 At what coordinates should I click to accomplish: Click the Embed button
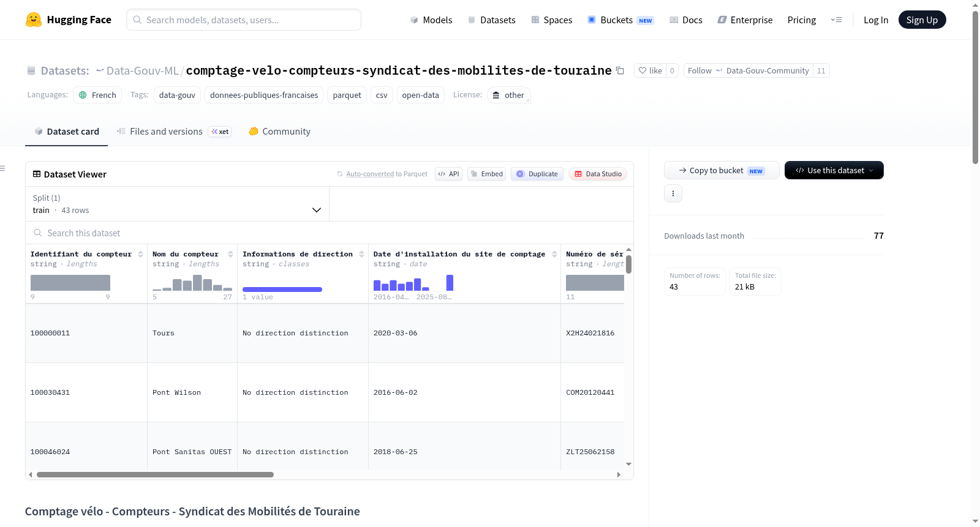(x=486, y=174)
